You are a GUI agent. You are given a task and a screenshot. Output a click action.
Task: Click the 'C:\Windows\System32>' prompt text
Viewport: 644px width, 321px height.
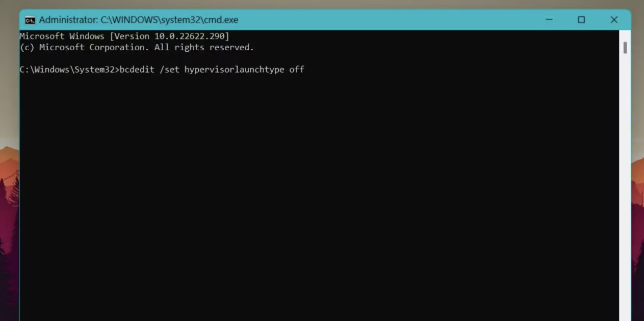click(x=69, y=70)
